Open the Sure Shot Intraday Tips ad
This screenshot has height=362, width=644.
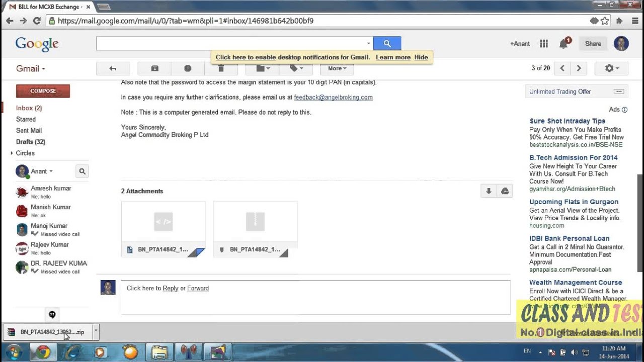(x=567, y=121)
